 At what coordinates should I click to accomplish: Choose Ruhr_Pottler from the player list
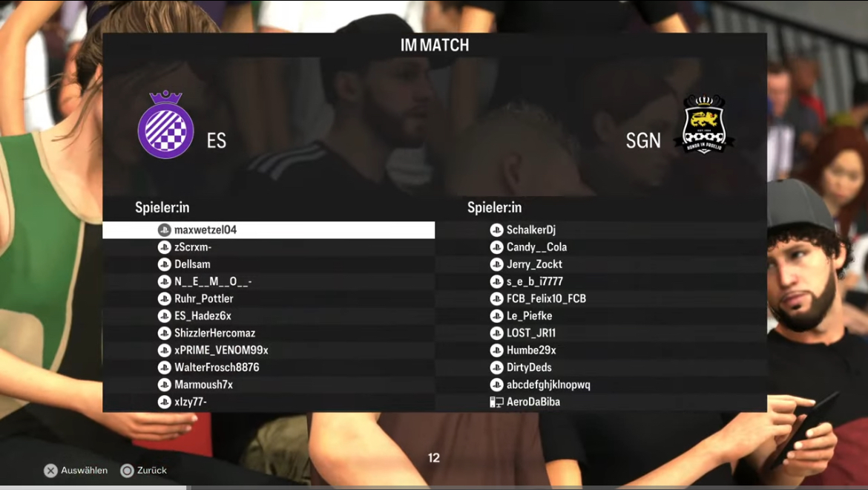[269, 298]
